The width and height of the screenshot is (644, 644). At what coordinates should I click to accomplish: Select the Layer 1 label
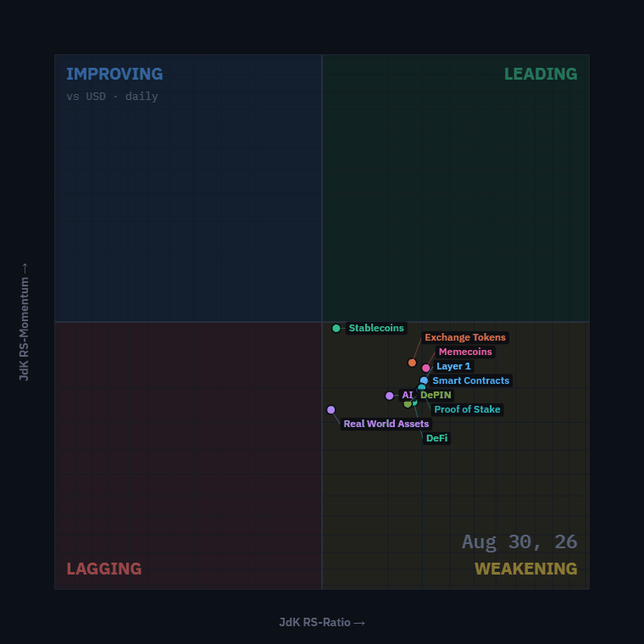click(x=453, y=366)
